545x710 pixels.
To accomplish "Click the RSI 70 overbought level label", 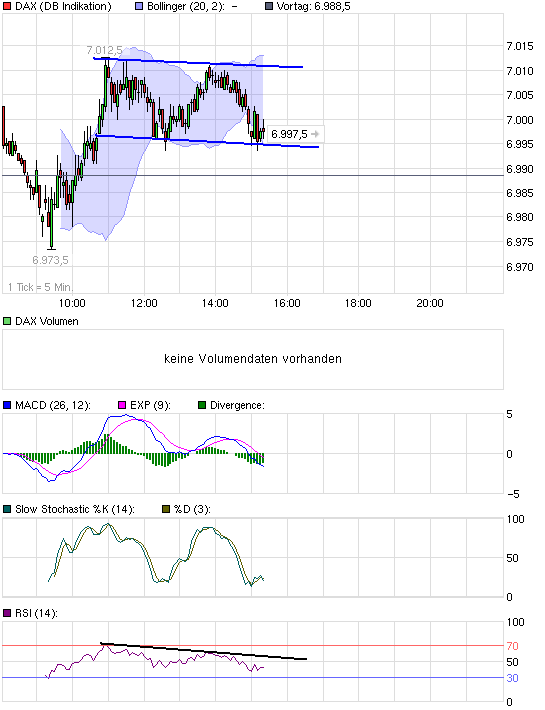I will pos(512,646).
